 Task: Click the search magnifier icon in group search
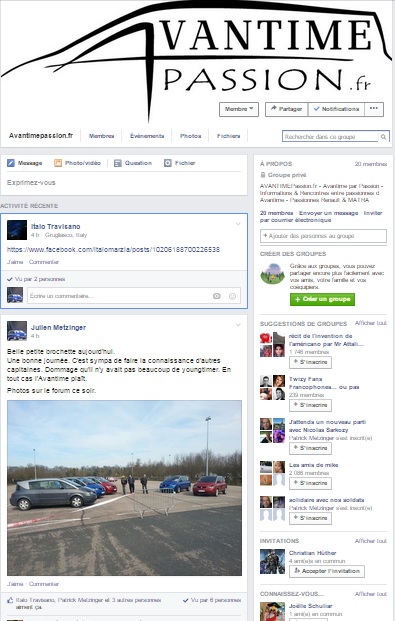click(x=383, y=137)
